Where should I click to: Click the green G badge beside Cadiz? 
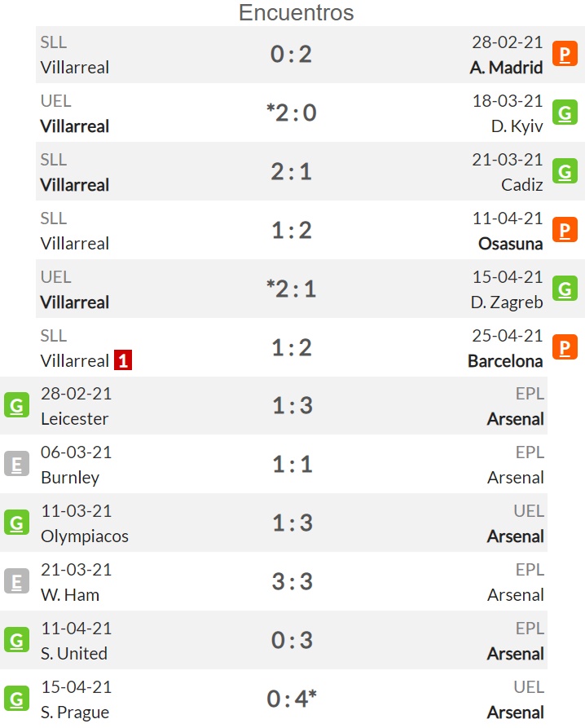(x=565, y=171)
